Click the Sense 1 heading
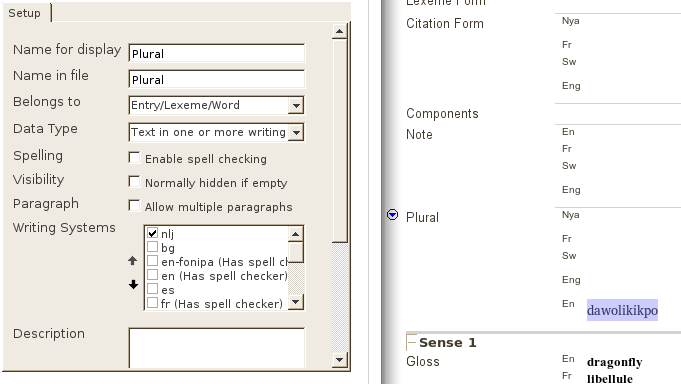 [447, 343]
